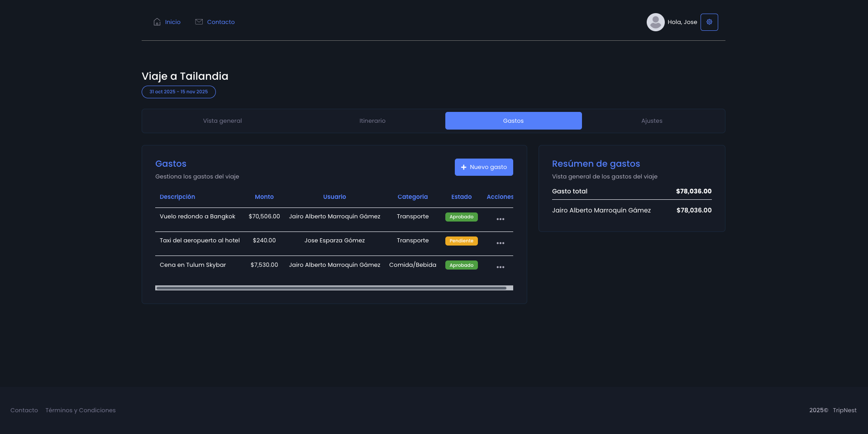The width and height of the screenshot is (868, 434).
Task: Open Términos y Condiciones footer link
Action: pyautogui.click(x=80, y=410)
